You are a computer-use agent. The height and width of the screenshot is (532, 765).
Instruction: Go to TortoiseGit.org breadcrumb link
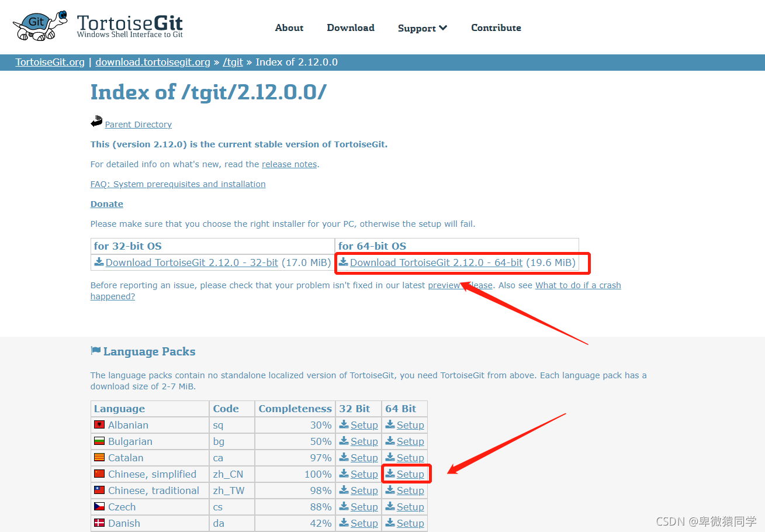[x=50, y=62]
